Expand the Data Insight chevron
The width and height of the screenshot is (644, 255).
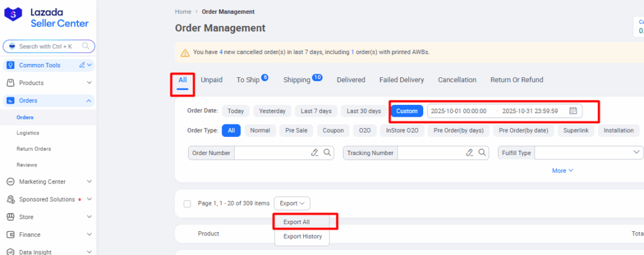[89, 252]
